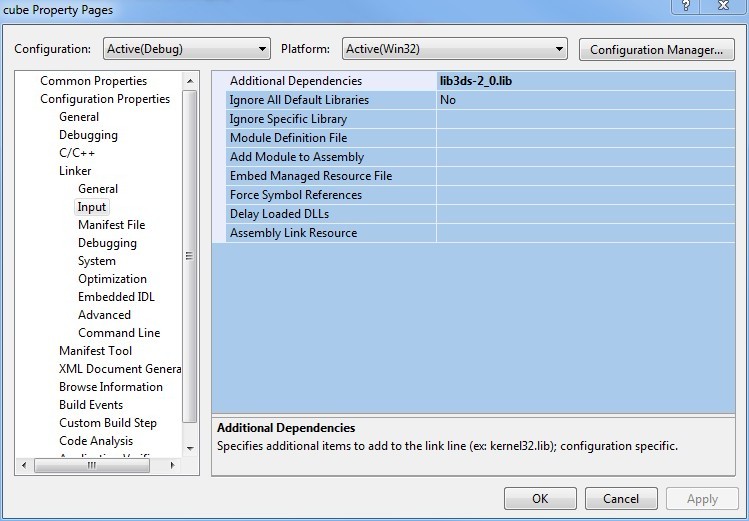This screenshot has width=749, height=521.
Task: Click the Delay Loaded DLLs value cell
Action: (585, 214)
